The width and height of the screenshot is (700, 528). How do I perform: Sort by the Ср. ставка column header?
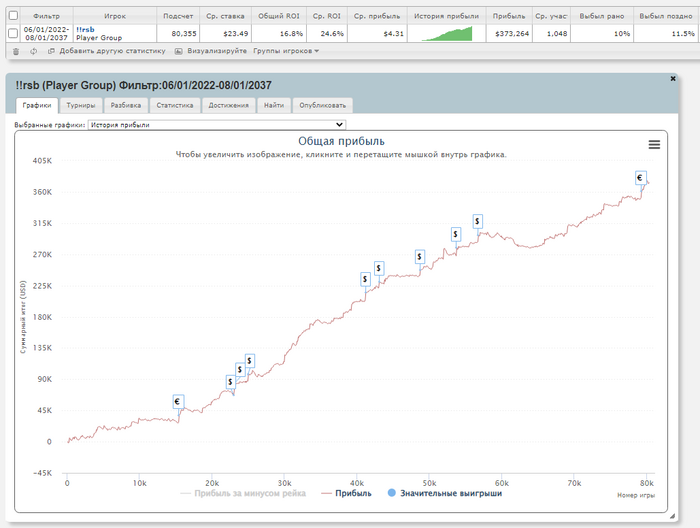click(x=225, y=16)
